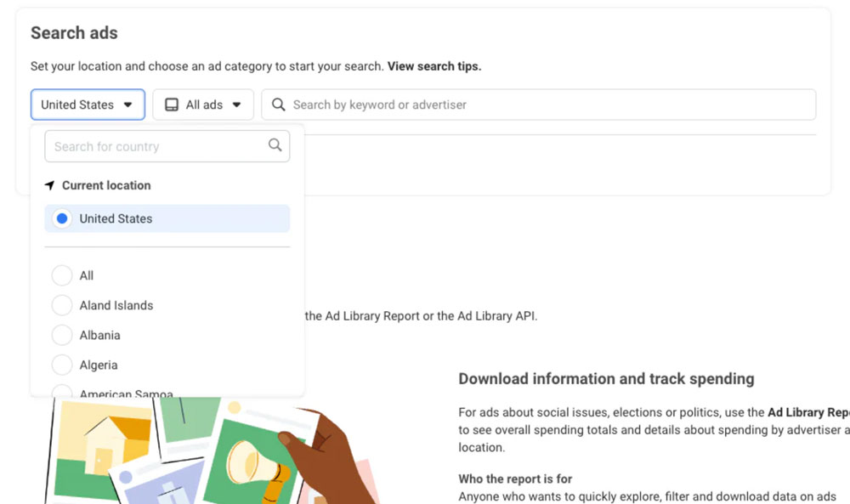
Task: Click the caret arrow on All ads
Action: coord(236,105)
